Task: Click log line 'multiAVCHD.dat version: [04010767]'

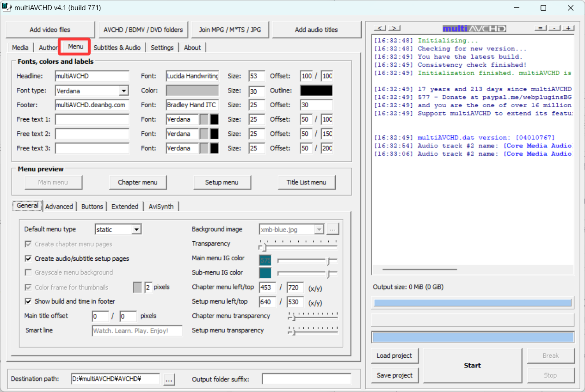Action: pos(486,138)
